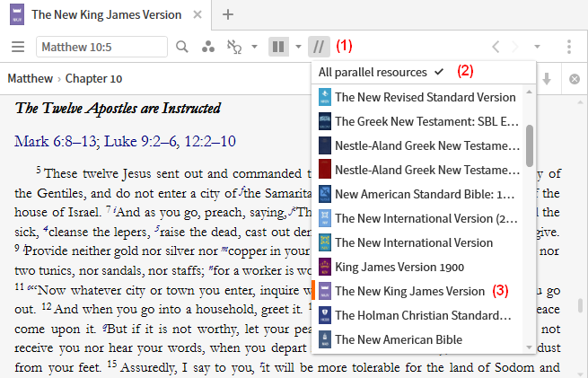The height and width of the screenshot is (378, 588).
Task: Click the resource list scrollbar thumb
Action: (x=530, y=145)
